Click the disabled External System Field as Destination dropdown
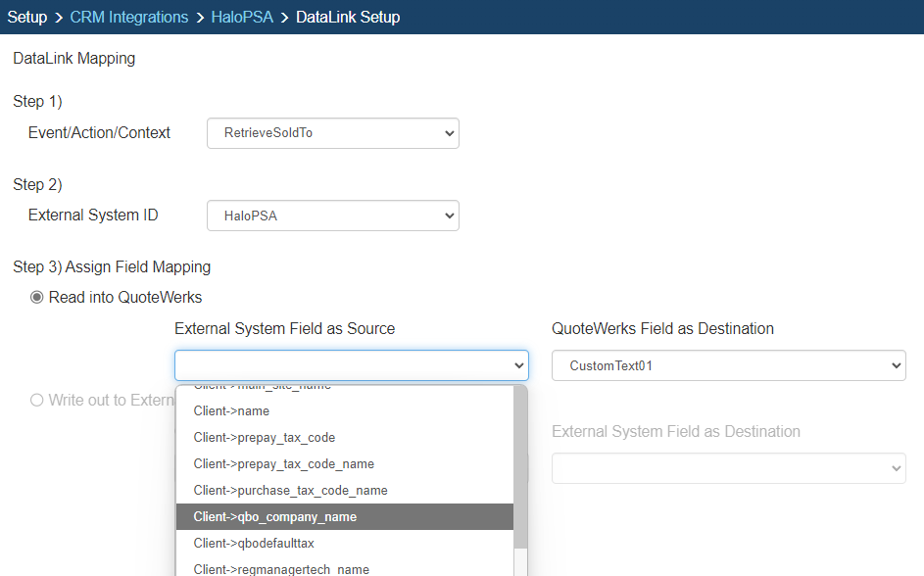924x576 pixels. tap(728, 468)
